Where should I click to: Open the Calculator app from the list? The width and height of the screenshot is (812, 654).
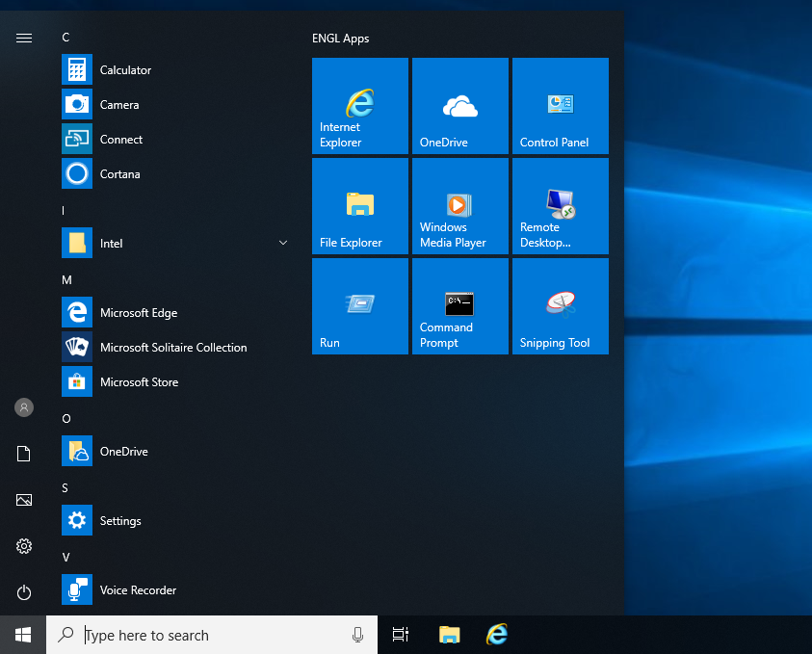point(175,69)
